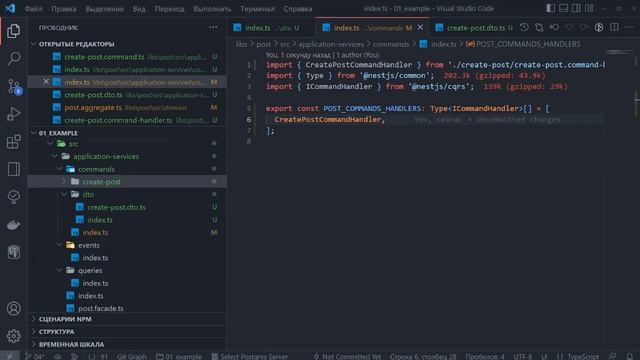Open the Explorer view in activity bar
The image size is (640, 360).
pyautogui.click(x=13, y=31)
